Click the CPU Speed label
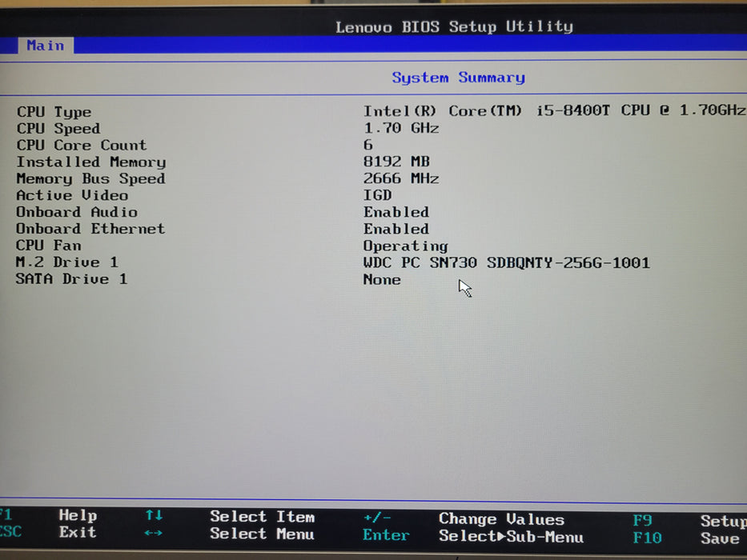Viewport: 747px width, 560px height. (58, 129)
